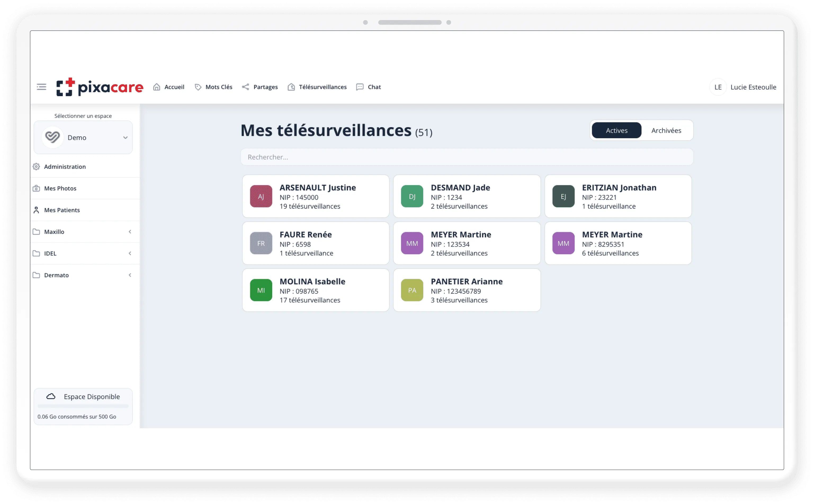Click "NIP : 6598" text
Viewport: 814px width, 504px height.
(295, 244)
